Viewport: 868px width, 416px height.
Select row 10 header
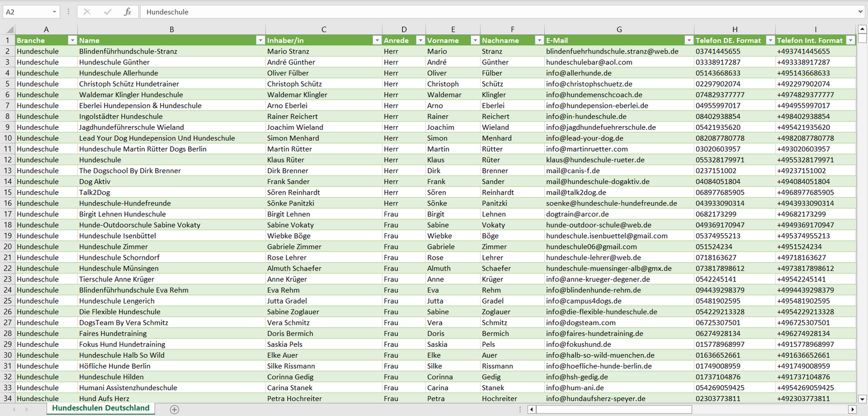[8, 138]
